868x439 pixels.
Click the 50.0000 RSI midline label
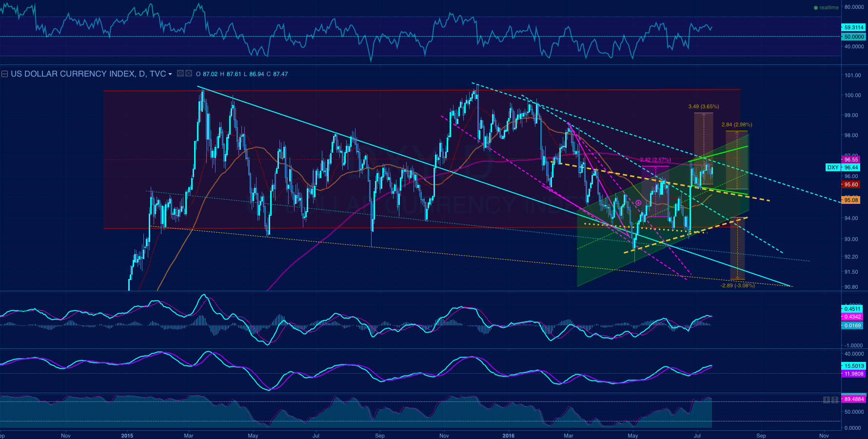(x=854, y=37)
